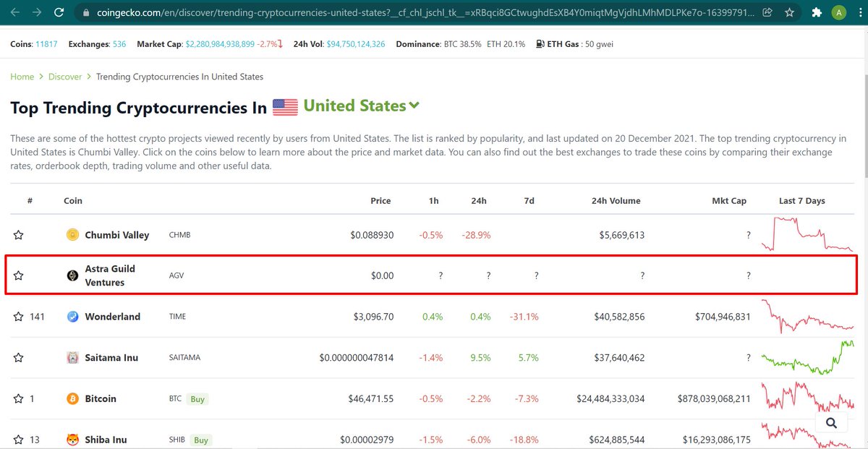Open the floating search magnifier button
The width and height of the screenshot is (868, 449).
[831, 423]
